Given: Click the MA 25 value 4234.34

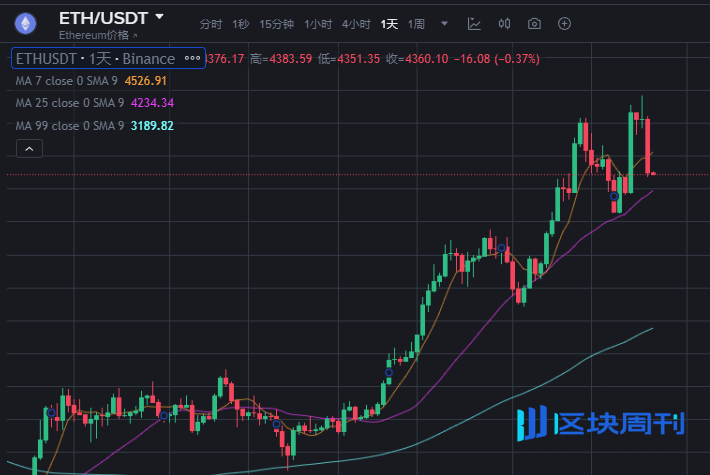Looking at the screenshot, I should coord(152,103).
